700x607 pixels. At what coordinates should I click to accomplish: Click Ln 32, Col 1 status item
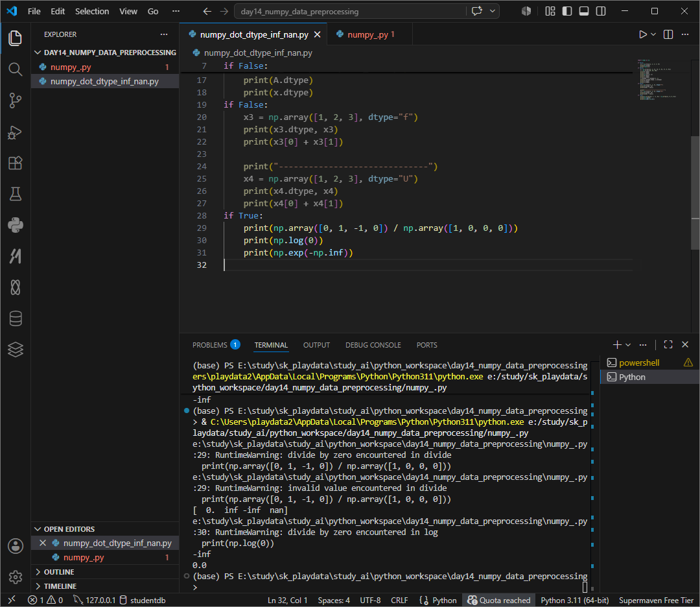click(288, 600)
